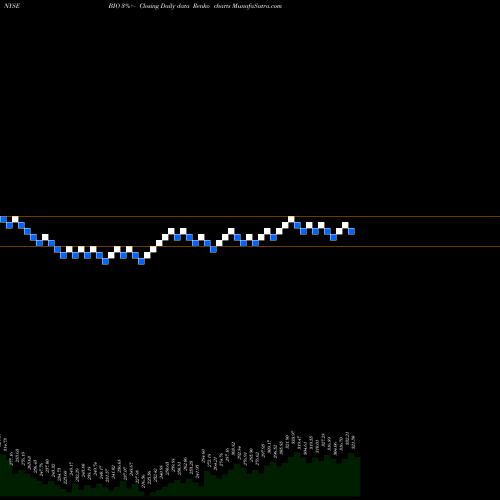Click the MunafaSutra.com text in chart title
Viewport: 500px width, 500px height.
coord(257,6)
